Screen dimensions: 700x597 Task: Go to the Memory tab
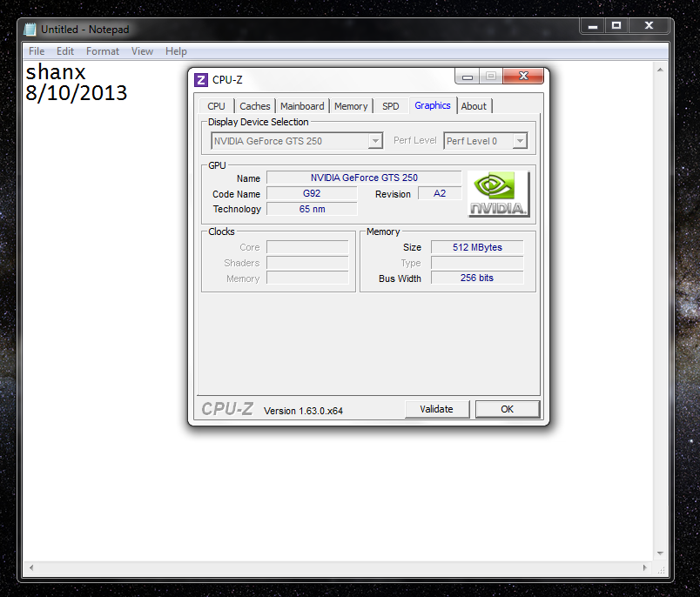pyautogui.click(x=351, y=106)
